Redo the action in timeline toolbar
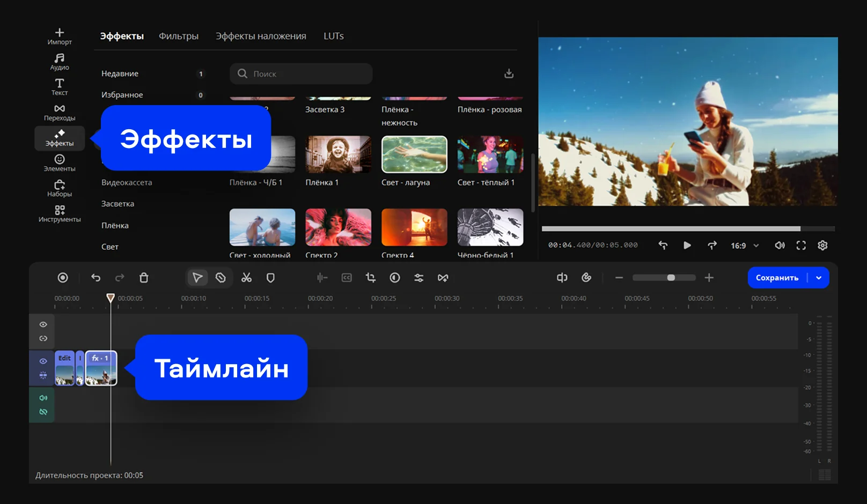This screenshot has height=504, width=867. (120, 278)
